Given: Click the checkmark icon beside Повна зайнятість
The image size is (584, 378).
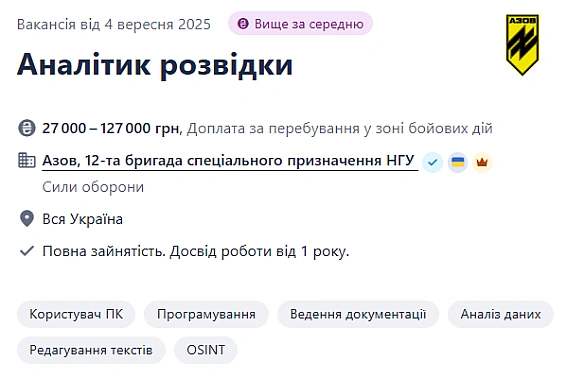Looking at the screenshot, I should (27, 251).
